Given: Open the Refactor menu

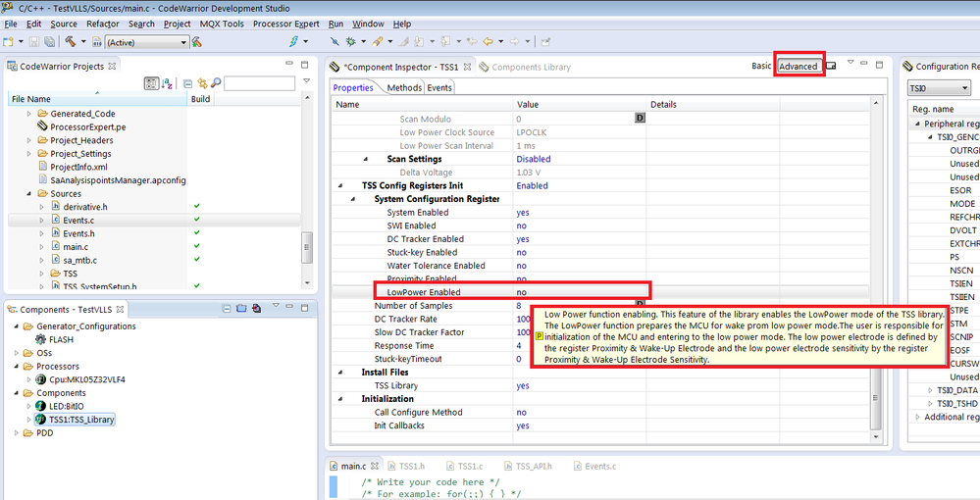Looking at the screenshot, I should (x=103, y=24).
